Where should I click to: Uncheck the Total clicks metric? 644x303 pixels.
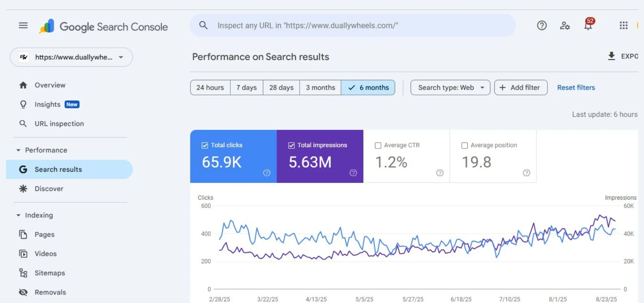205,145
